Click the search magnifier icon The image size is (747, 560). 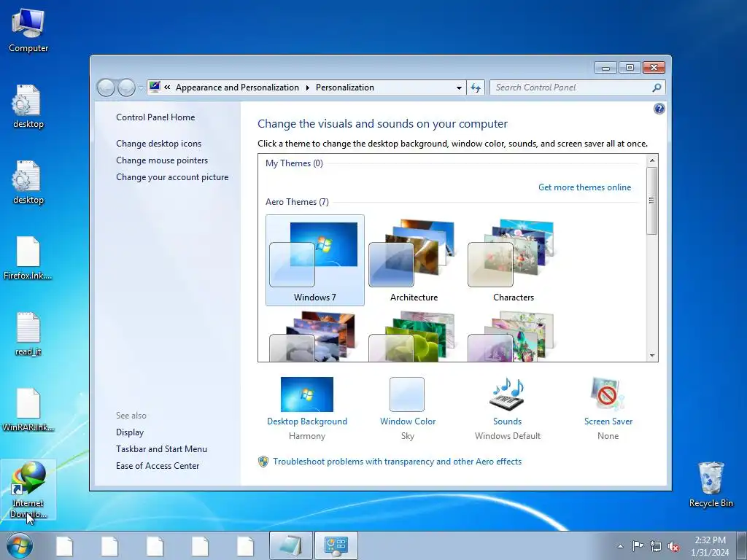[657, 87]
